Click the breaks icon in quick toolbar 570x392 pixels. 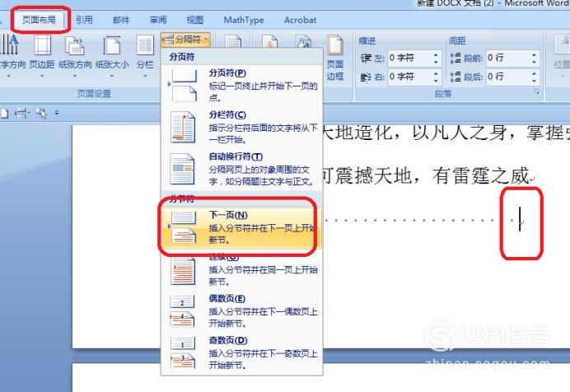coord(21,114)
